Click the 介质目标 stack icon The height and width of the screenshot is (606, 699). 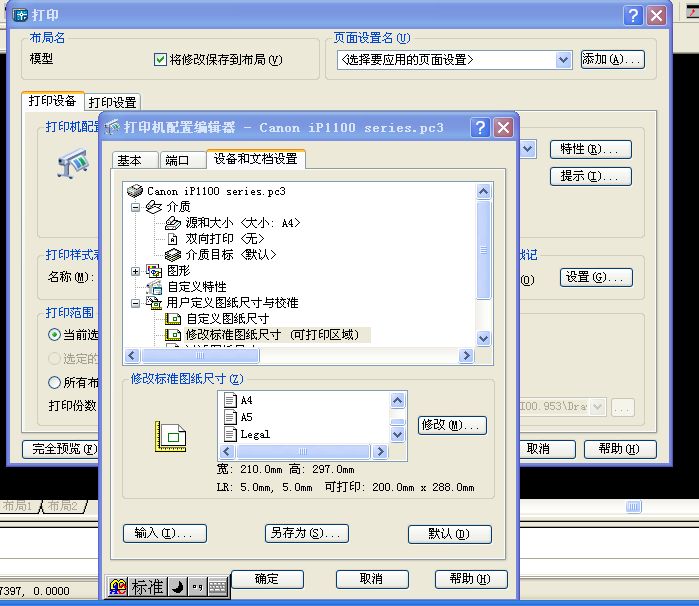tap(173, 255)
